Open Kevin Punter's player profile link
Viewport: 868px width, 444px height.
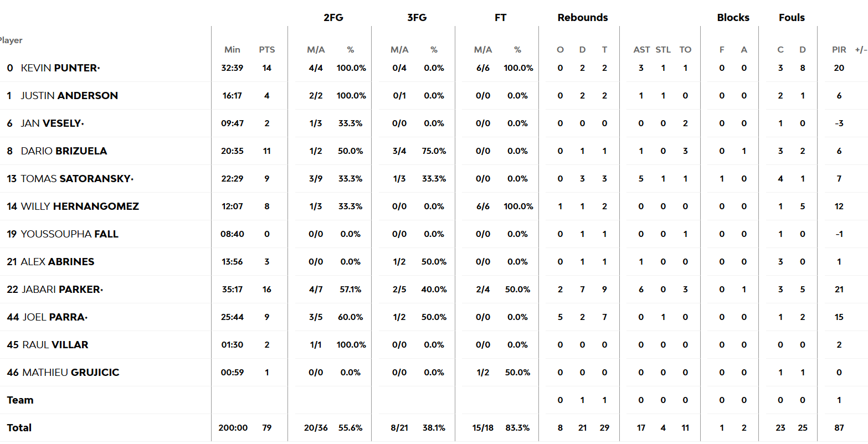tap(59, 68)
